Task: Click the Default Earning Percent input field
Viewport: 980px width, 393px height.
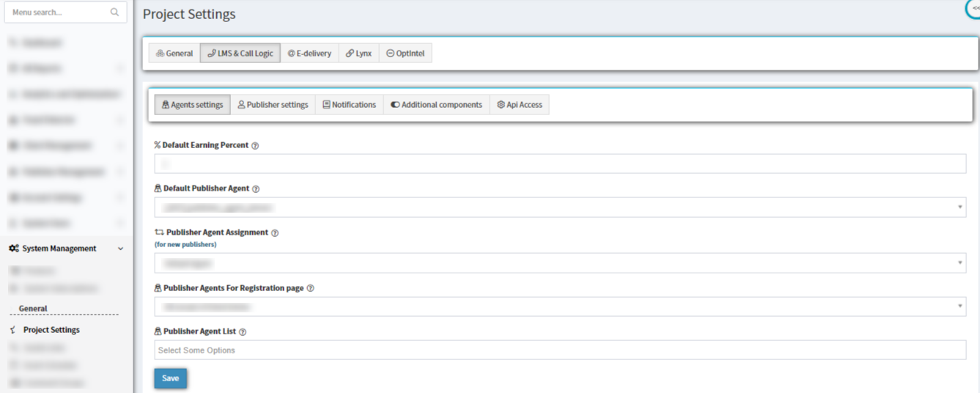Action: click(560, 164)
